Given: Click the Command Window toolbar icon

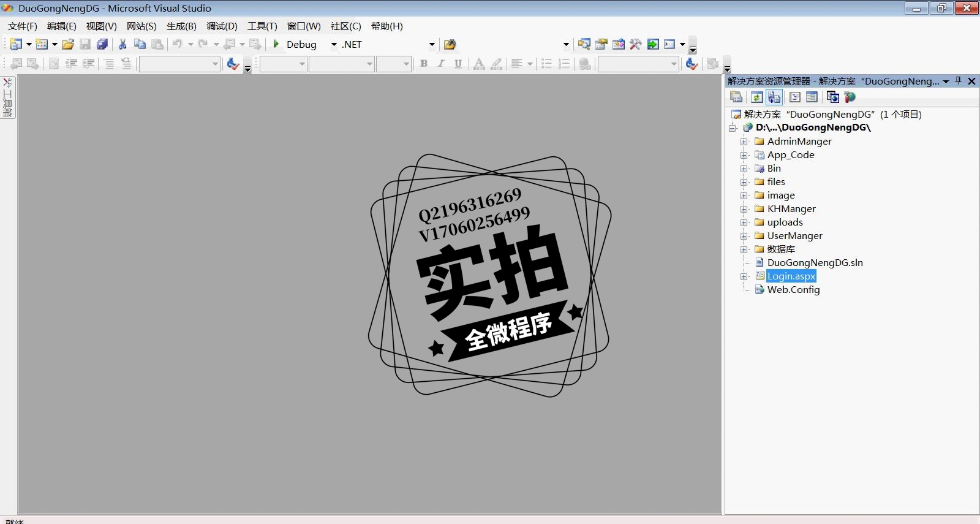Looking at the screenshot, I should [669, 44].
